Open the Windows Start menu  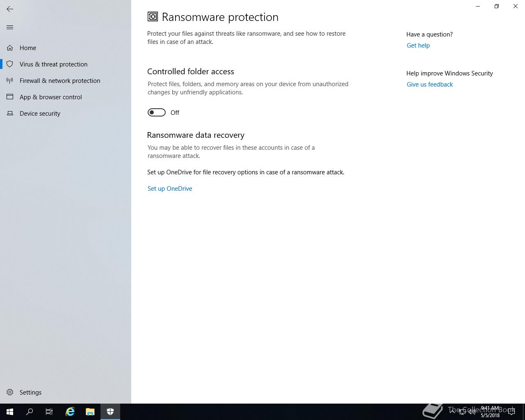pyautogui.click(x=10, y=412)
